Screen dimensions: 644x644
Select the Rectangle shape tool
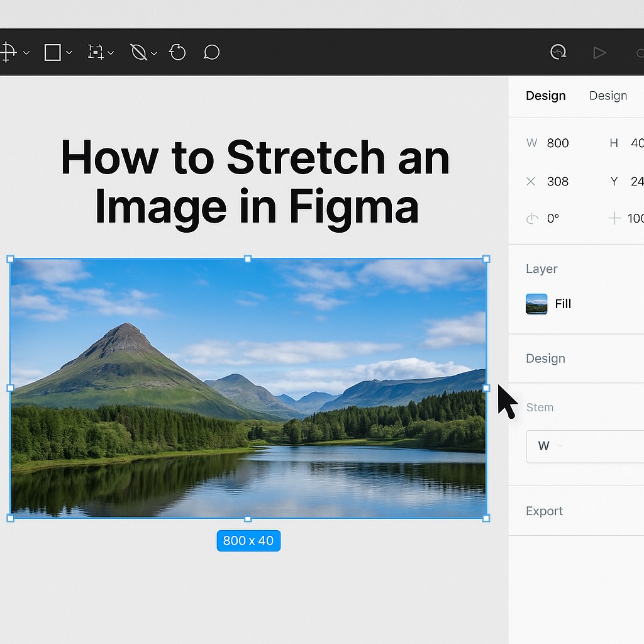coord(52,52)
